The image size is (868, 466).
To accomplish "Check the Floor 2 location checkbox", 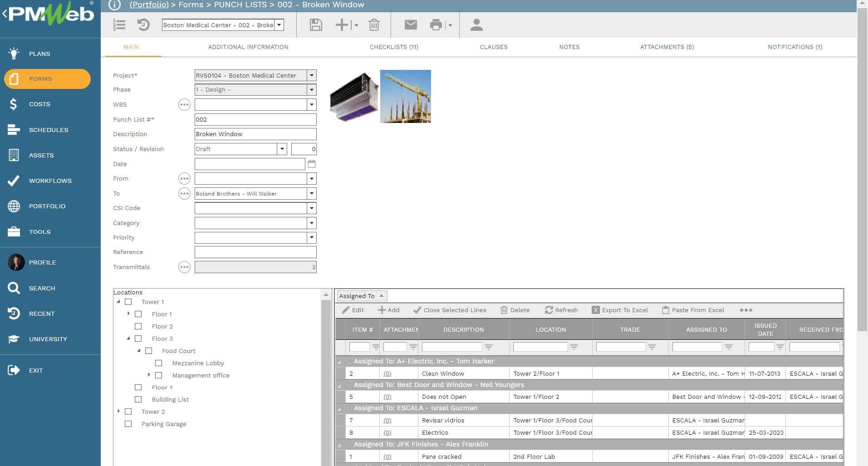I will pos(138,326).
